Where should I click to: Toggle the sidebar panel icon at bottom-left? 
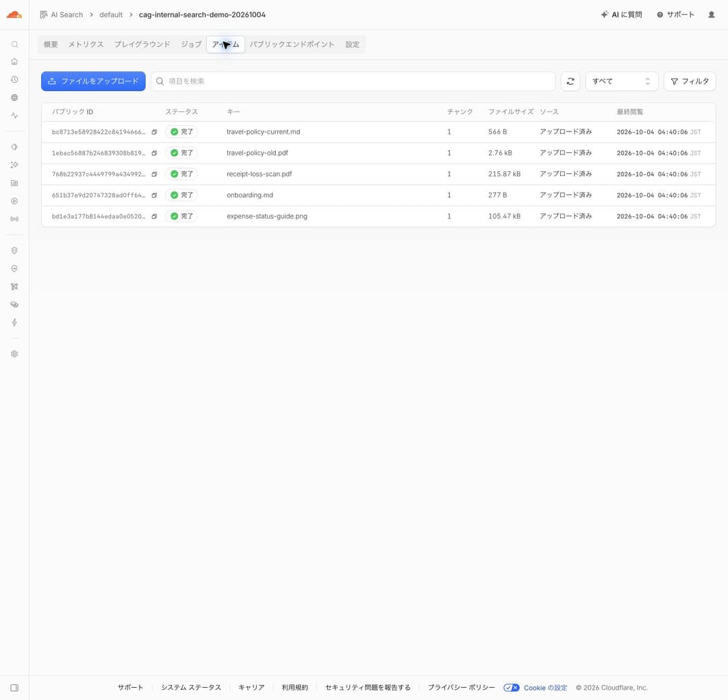pos(14,688)
